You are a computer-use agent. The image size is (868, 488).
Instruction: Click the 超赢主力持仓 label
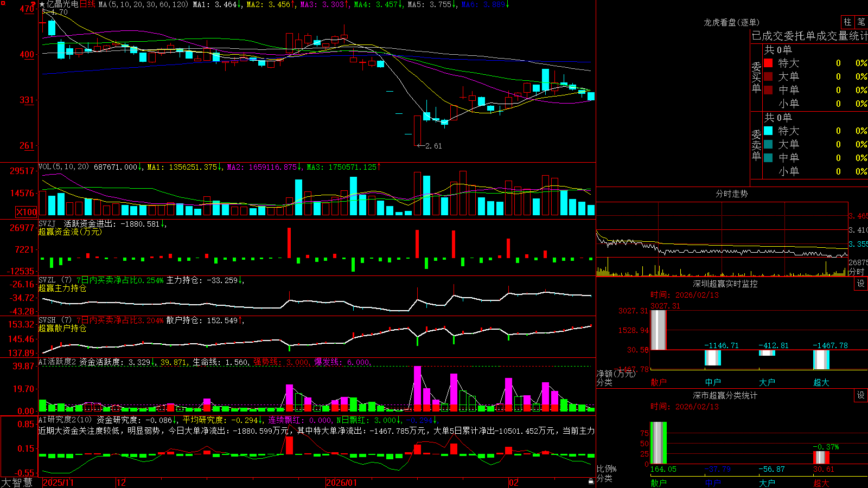62,288
